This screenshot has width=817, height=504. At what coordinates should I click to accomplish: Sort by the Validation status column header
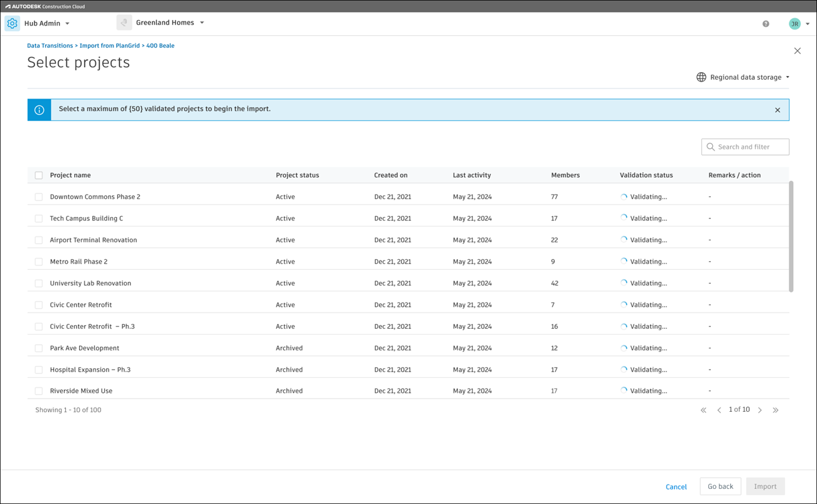tap(646, 175)
